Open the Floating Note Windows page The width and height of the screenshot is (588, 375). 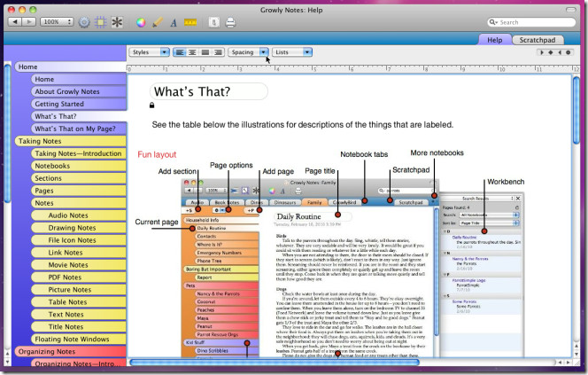pyautogui.click(x=79, y=340)
